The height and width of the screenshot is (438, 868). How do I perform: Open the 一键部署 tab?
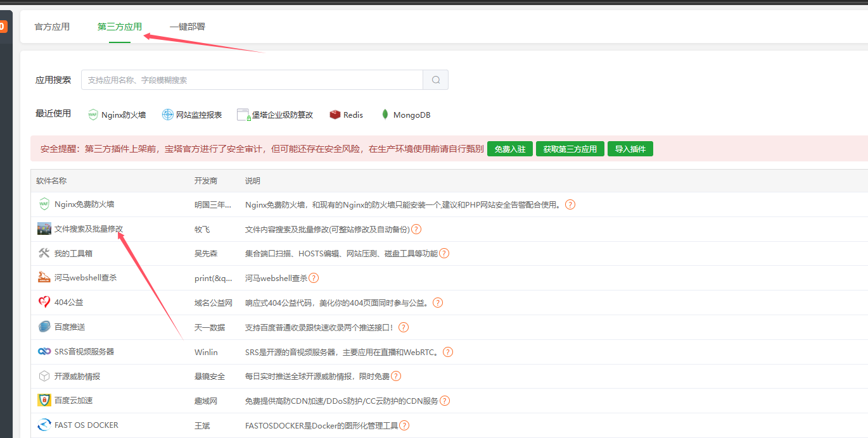(x=188, y=27)
